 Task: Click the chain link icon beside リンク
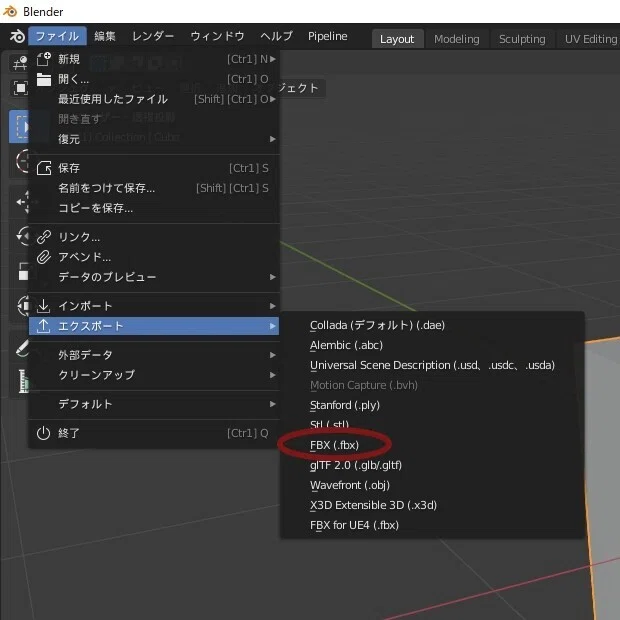pyautogui.click(x=43, y=237)
